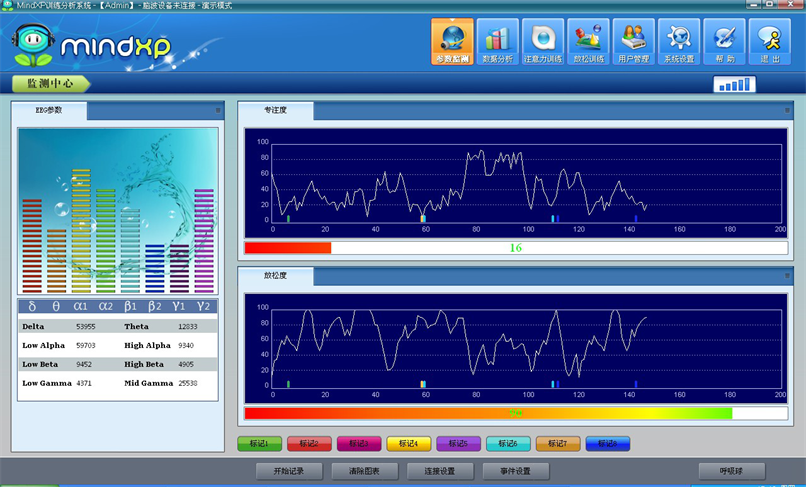Image resolution: width=806 pixels, height=487 pixels.
Task: Collapse the 放松度 panel using its corner button
Action: [787, 274]
